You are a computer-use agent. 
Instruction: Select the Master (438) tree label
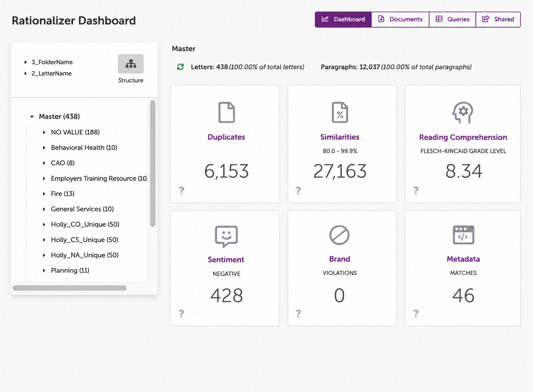(59, 117)
